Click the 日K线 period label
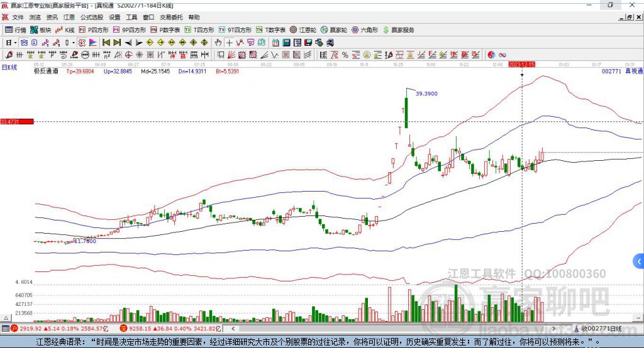The height and width of the screenshot is (348, 644). [9, 67]
